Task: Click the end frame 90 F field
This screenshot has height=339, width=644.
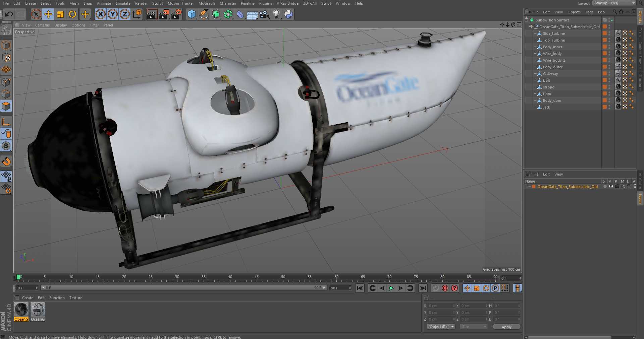Action: tap(340, 288)
